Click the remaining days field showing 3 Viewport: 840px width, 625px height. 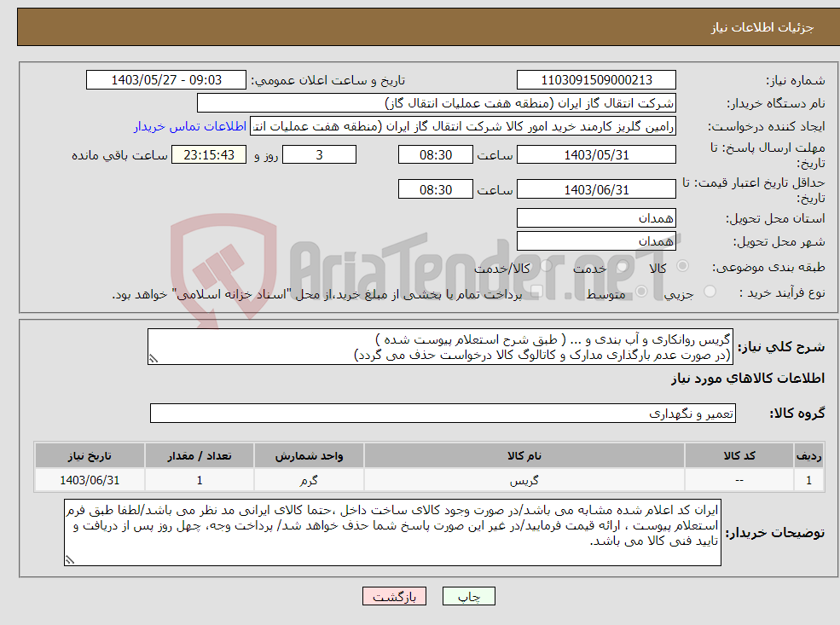319,155
